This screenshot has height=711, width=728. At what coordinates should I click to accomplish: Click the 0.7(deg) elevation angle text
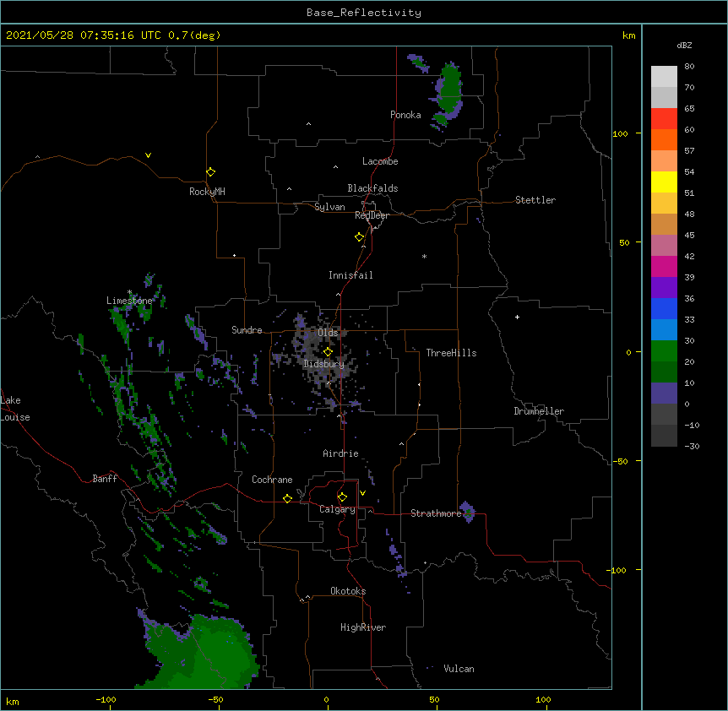coord(194,35)
